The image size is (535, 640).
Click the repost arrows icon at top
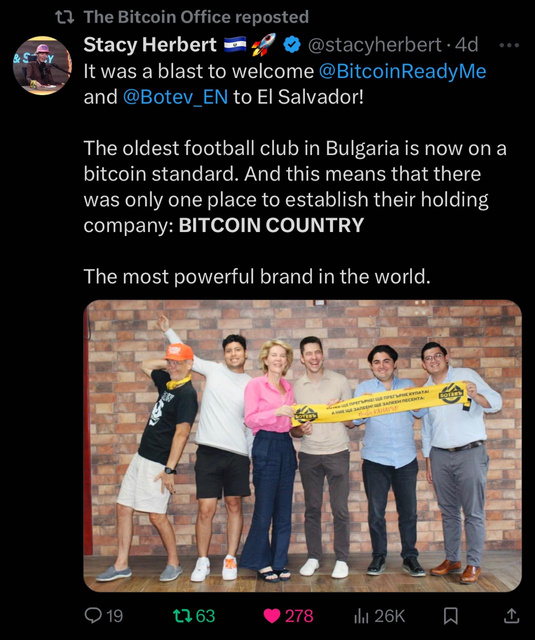click(x=64, y=17)
